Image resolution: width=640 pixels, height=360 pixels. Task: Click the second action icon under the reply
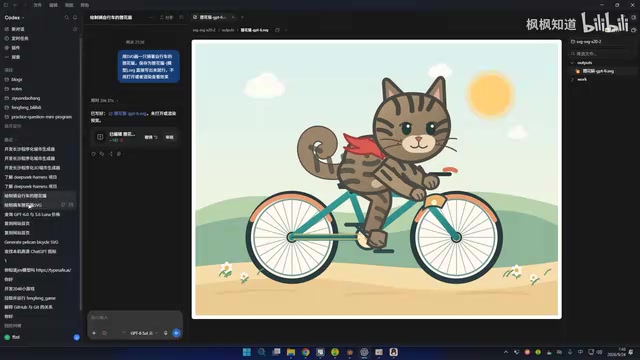tap(102, 154)
